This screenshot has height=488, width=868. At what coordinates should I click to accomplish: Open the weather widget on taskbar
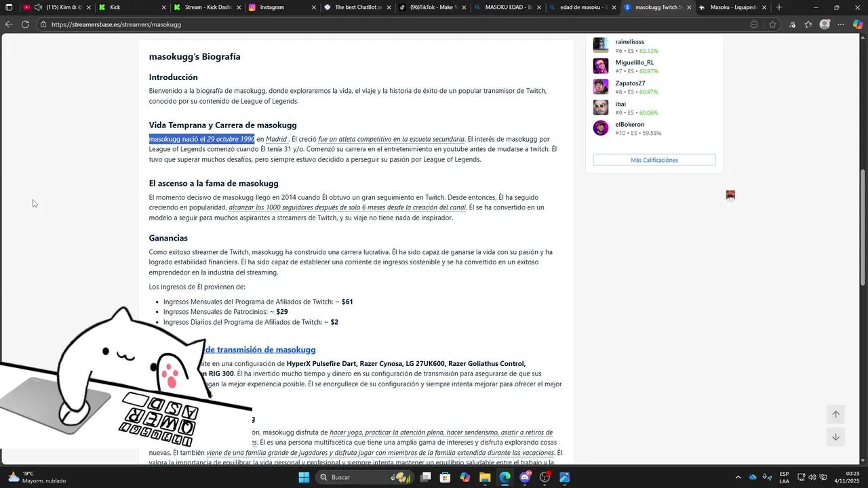click(x=37, y=477)
